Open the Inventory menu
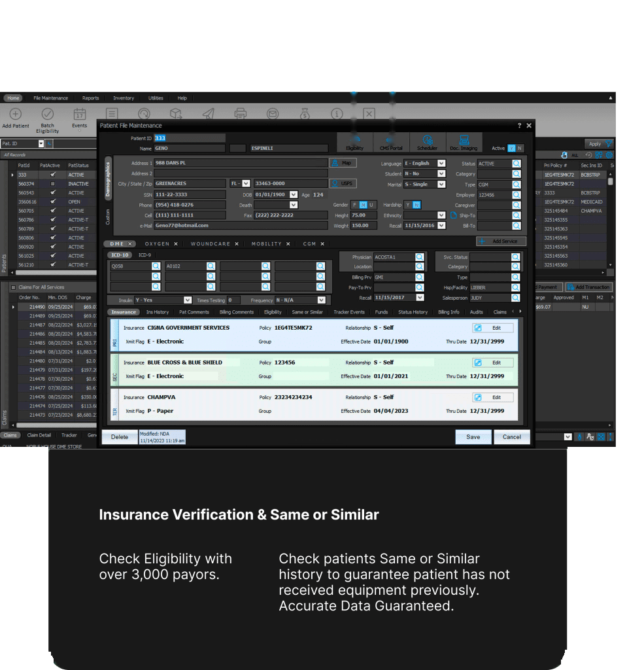644x670 pixels. click(124, 98)
